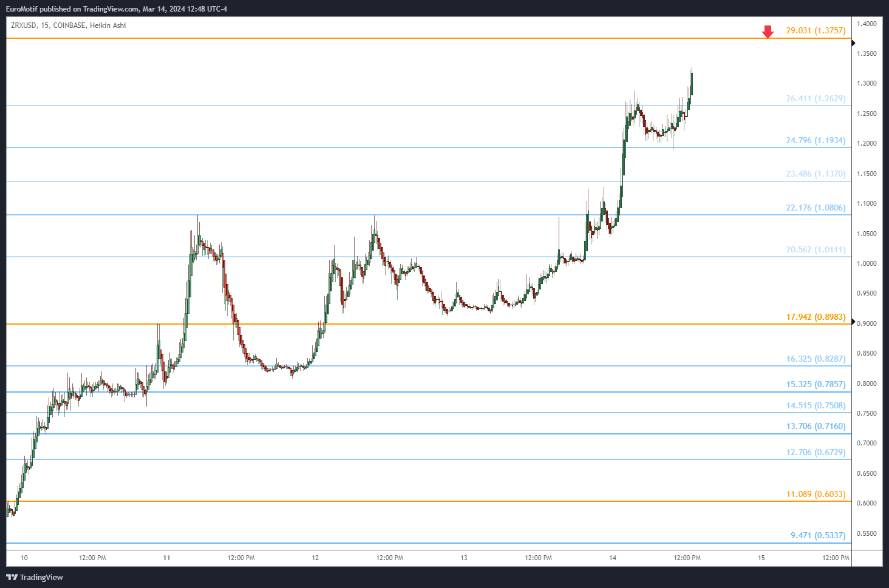Click date label 15 on time axis

761,558
